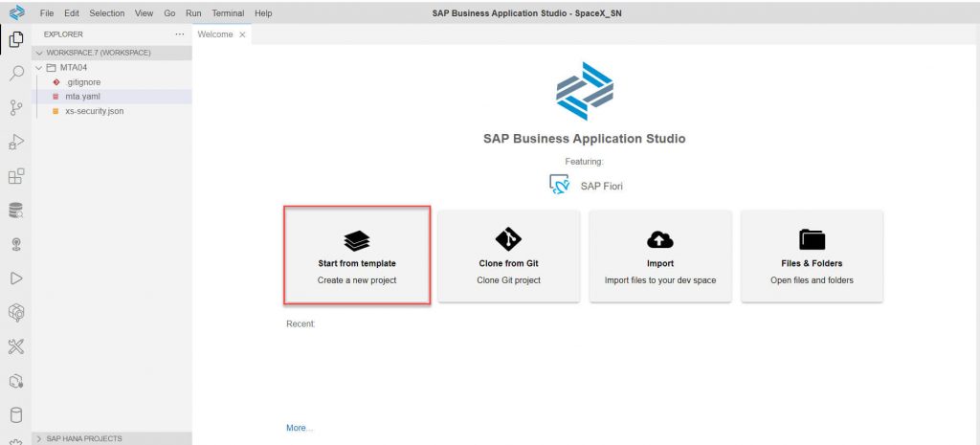The width and height of the screenshot is (980, 445).
Task: Click 'Import files to your dev space' text
Action: click(660, 280)
